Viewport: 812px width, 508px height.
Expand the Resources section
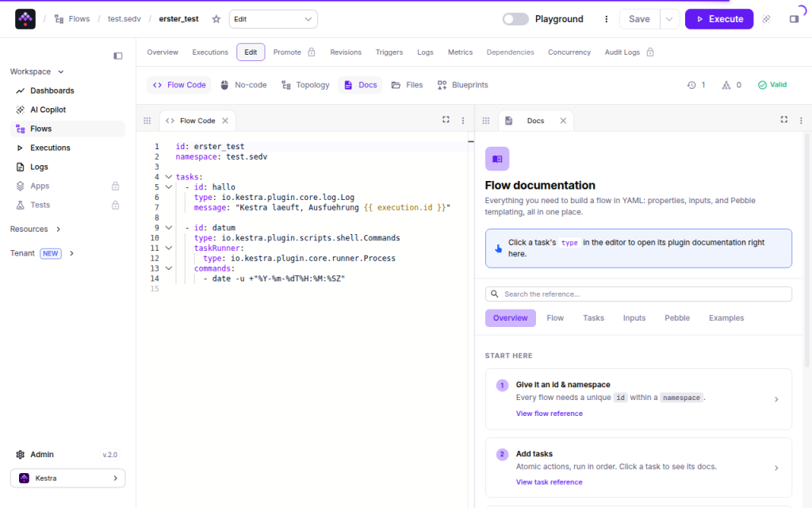click(35, 229)
